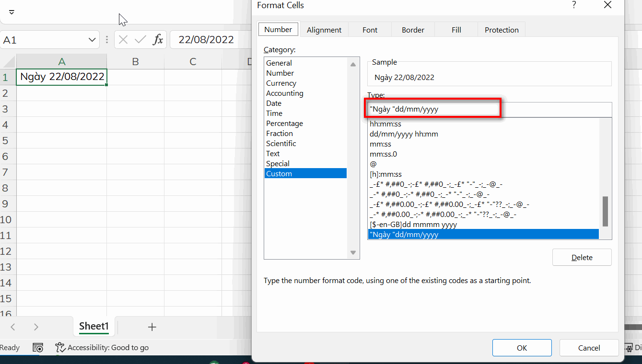Click the Type list scrollbar thumb
This screenshot has width=642, height=364.
pyautogui.click(x=605, y=211)
